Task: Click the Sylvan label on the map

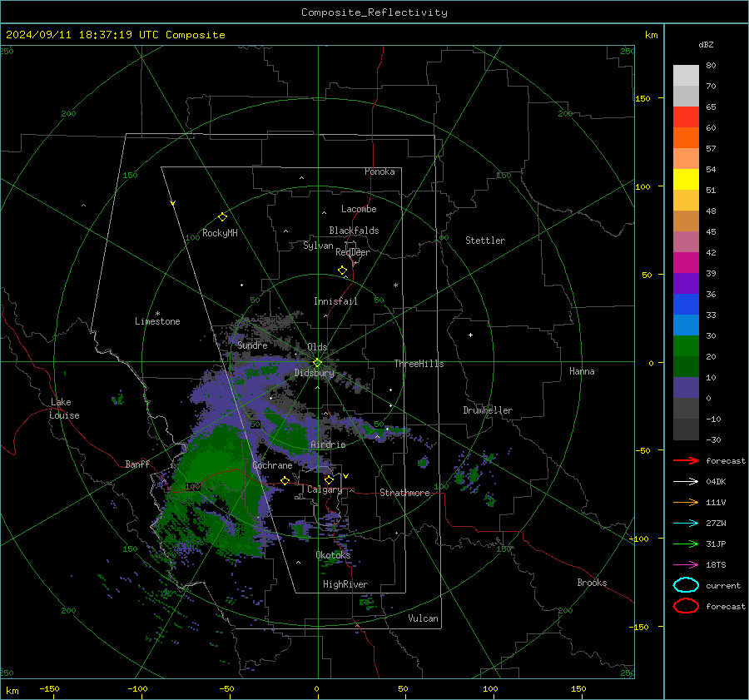Action: [318, 246]
